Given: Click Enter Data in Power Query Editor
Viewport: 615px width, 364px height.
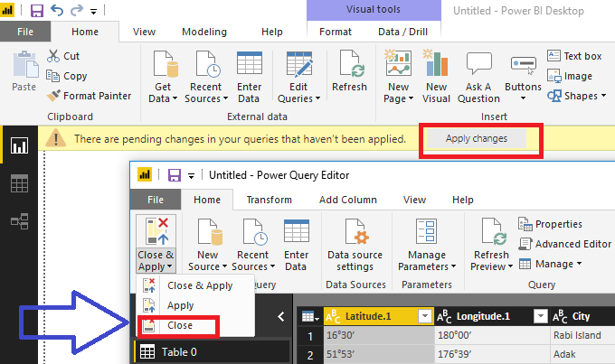Looking at the screenshot, I should pyautogui.click(x=296, y=244).
